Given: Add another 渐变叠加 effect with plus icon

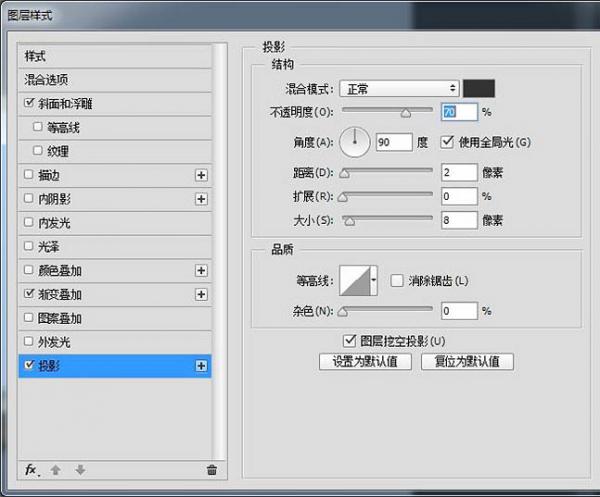Looking at the screenshot, I should pyautogui.click(x=201, y=294).
